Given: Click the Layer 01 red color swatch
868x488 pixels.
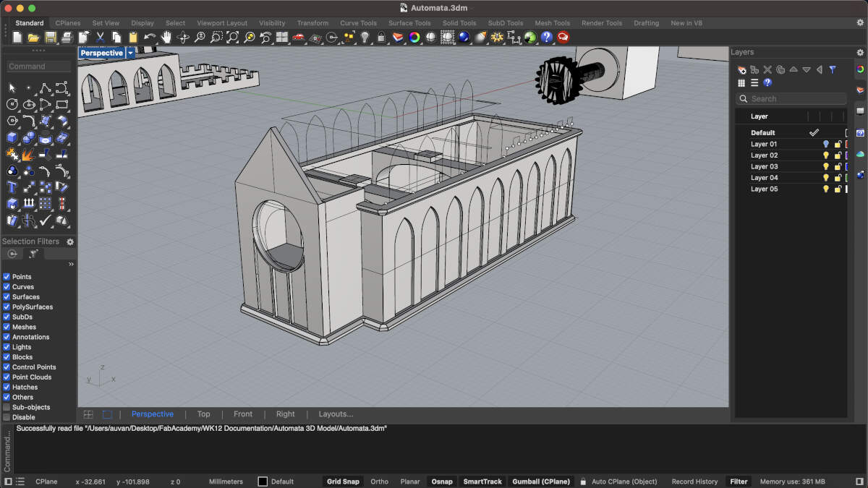Looking at the screenshot, I should (x=847, y=144).
